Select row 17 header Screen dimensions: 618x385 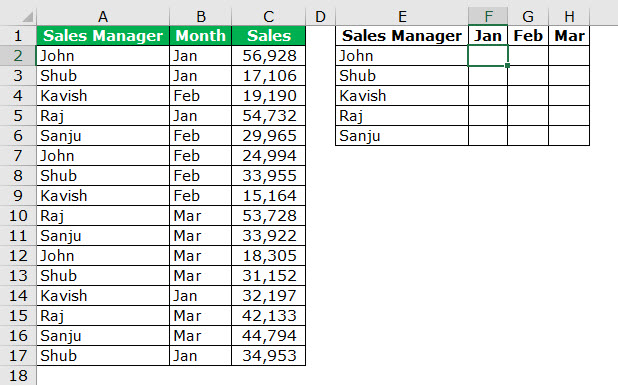pos(18,355)
